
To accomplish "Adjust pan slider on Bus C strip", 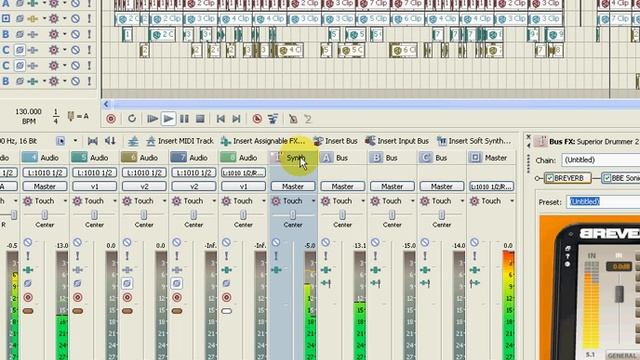I will click(x=442, y=215).
